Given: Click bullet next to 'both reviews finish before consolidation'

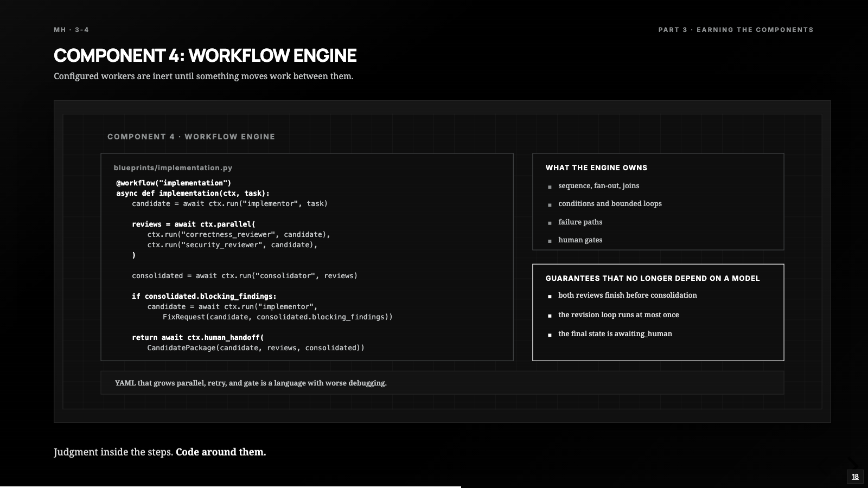Looking at the screenshot, I should pyautogui.click(x=550, y=296).
